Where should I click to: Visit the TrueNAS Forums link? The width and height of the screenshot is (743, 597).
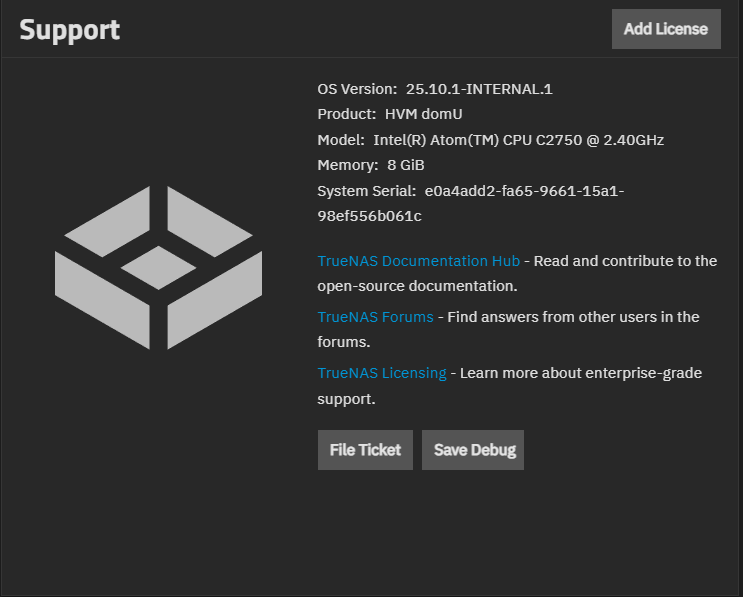tap(375, 317)
